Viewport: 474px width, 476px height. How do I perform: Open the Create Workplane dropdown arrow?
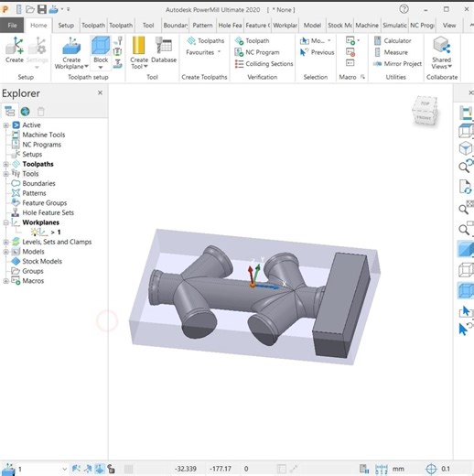coord(86,66)
